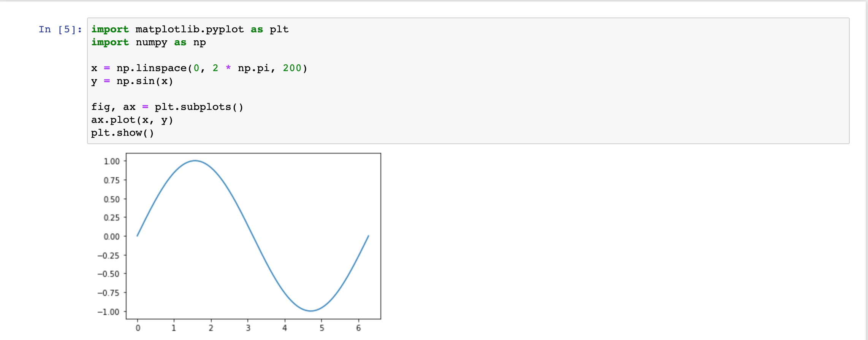Click the x-axis tick label 0

point(138,328)
